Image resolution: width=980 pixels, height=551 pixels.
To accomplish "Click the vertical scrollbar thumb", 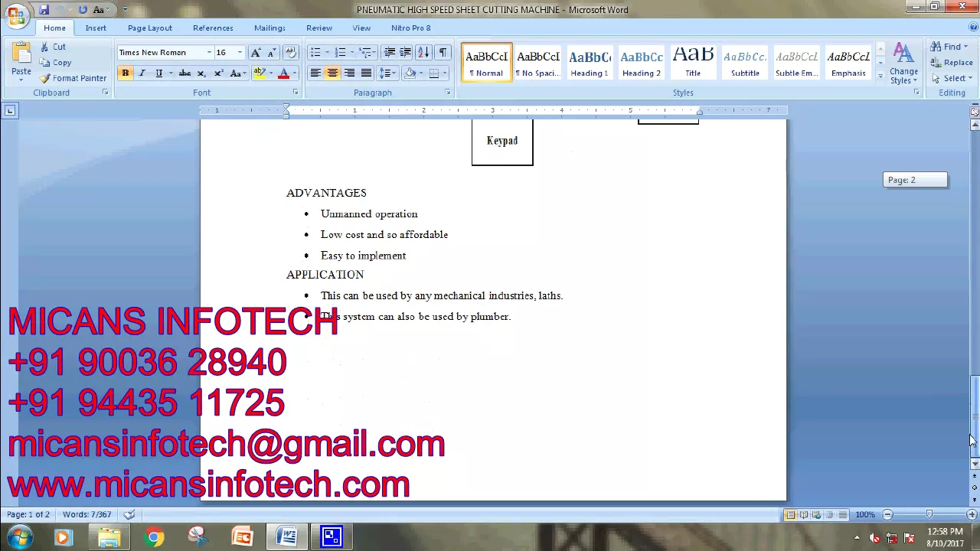I will pyautogui.click(x=975, y=416).
